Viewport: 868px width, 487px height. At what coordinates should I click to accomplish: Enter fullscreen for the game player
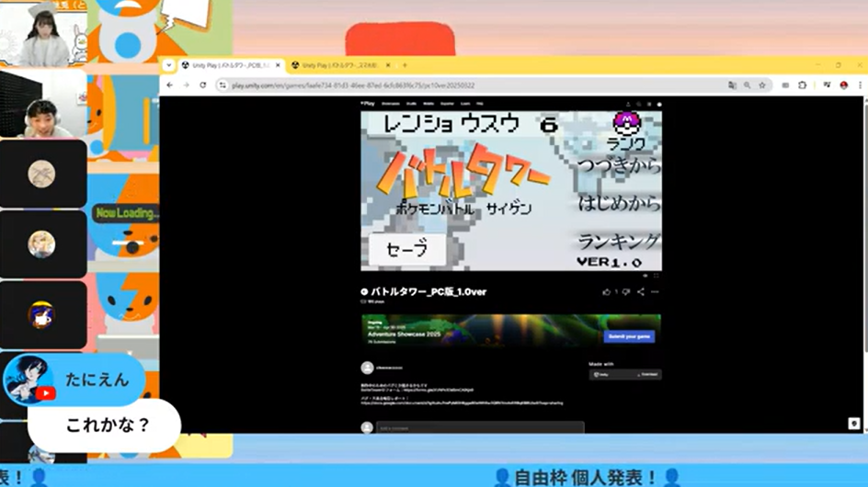click(x=656, y=276)
